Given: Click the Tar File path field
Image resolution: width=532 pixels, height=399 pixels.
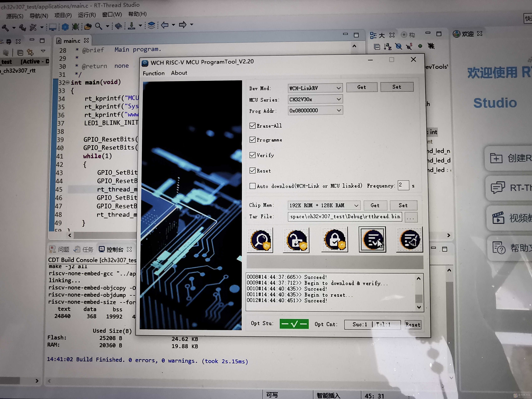Looking at the screenshot, I should [x=345, y=217].
